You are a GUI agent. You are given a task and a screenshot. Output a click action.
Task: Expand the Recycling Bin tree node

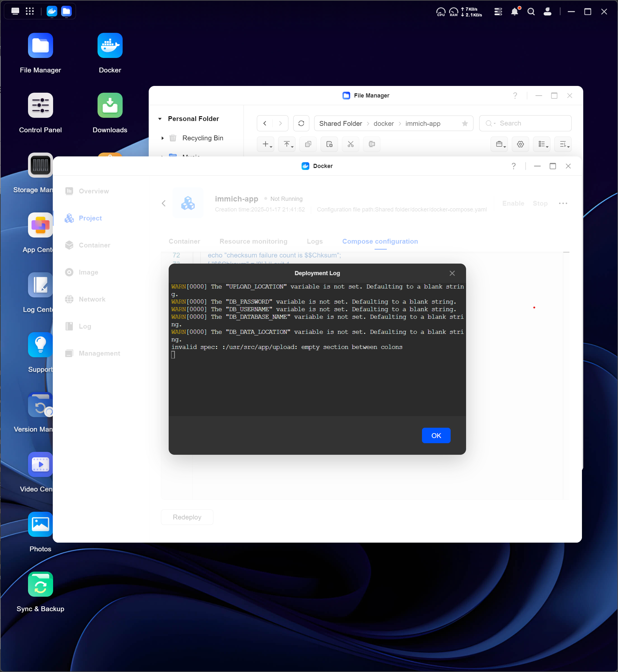pyautogui.click(x=163, y=138)
